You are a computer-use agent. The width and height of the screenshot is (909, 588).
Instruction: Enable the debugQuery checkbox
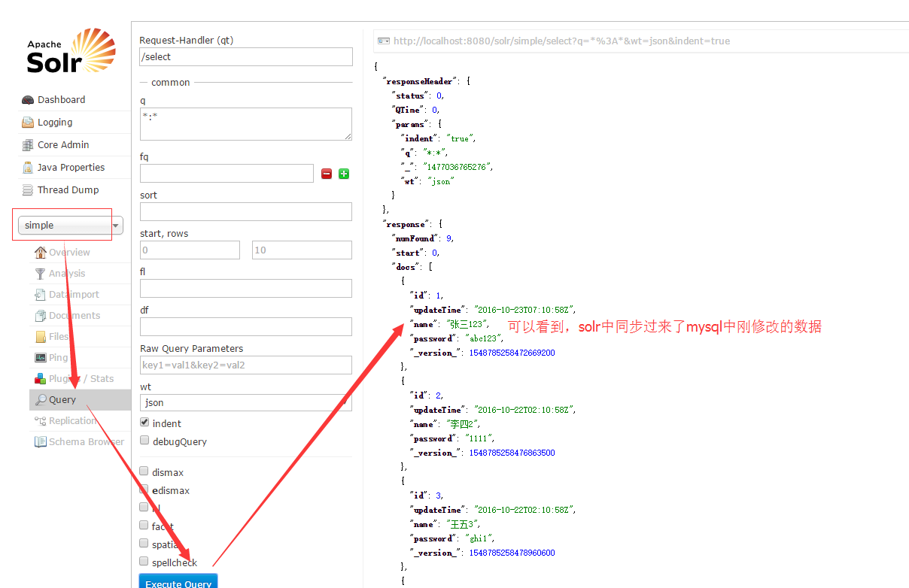(144, 441)
